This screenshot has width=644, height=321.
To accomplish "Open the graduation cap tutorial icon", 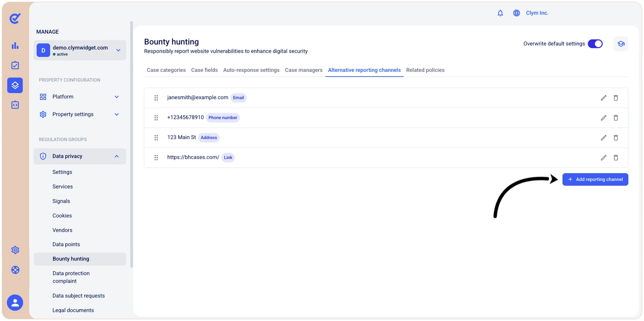I will 621,44.
